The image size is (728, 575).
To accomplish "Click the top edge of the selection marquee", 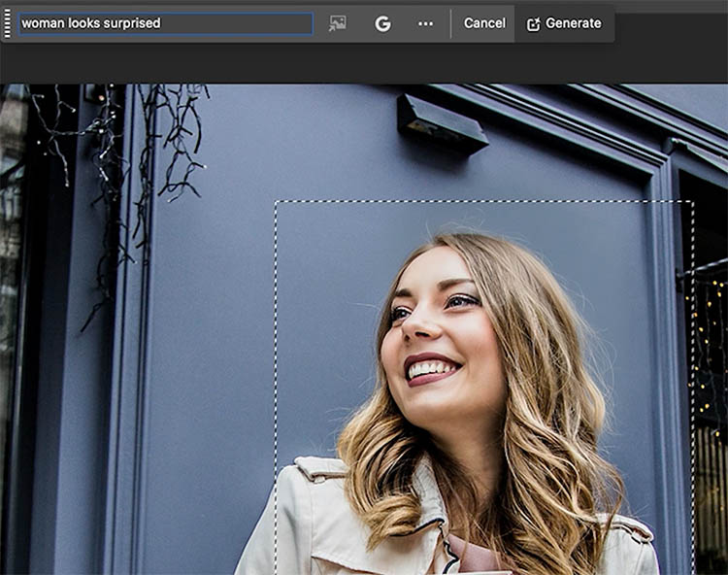I will point(485,202).
